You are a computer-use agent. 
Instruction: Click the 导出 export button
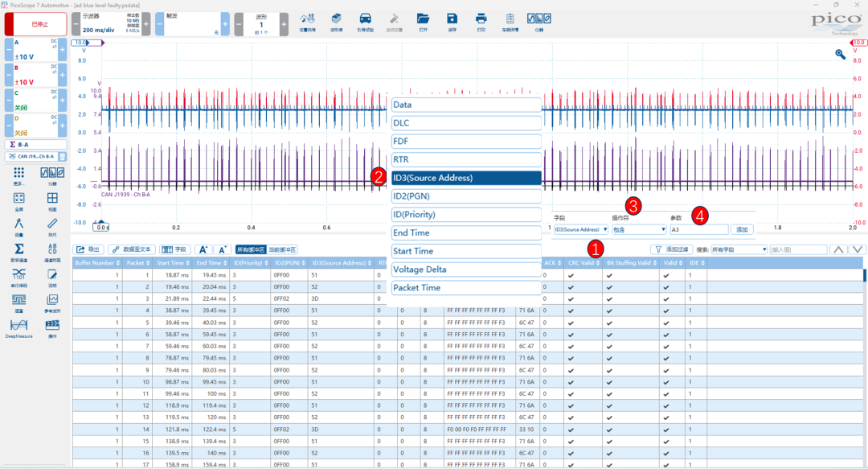click(88, 249)
